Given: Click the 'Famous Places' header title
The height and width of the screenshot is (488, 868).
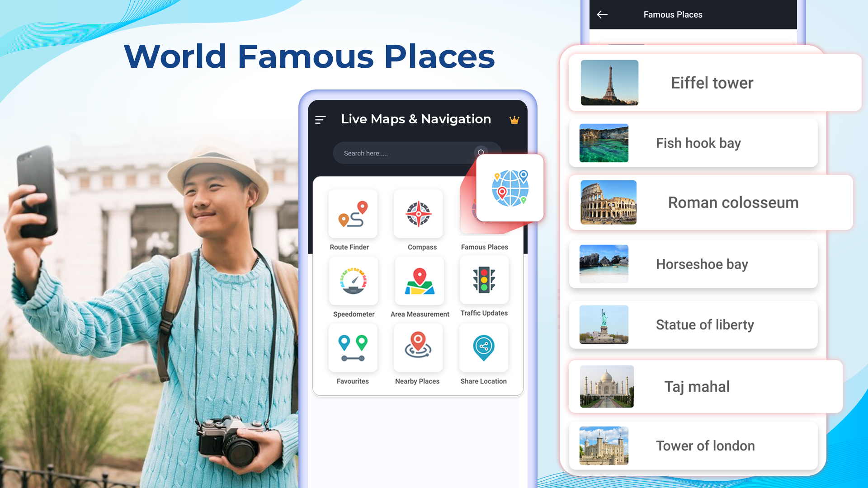Looking at the screenshot, I should tap(673, 14).
